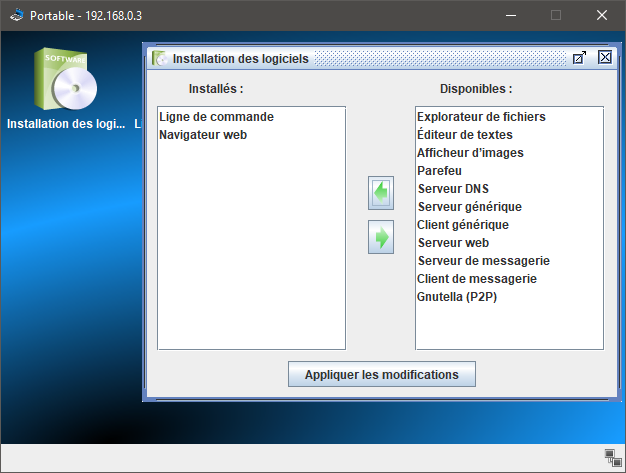Click the network icon in bottom-right corner
This screenshot has width=626, height=473.
(613, 457)
